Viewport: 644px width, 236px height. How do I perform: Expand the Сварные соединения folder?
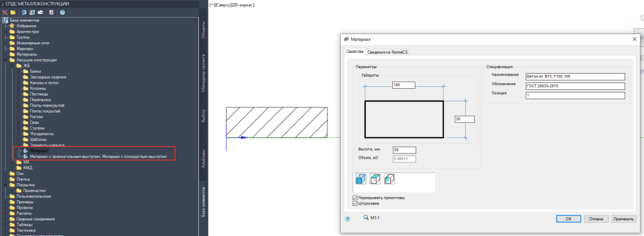coord(6,219)
